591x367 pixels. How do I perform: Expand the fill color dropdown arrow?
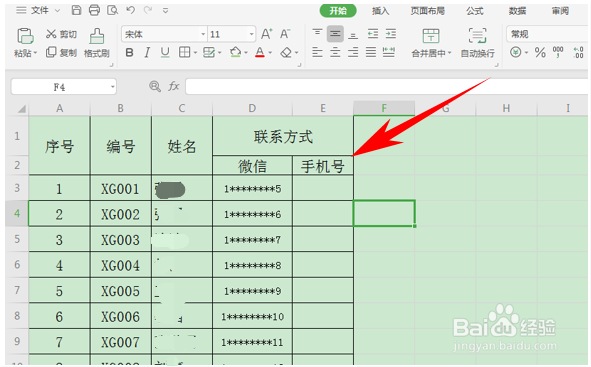click(246, 52)
